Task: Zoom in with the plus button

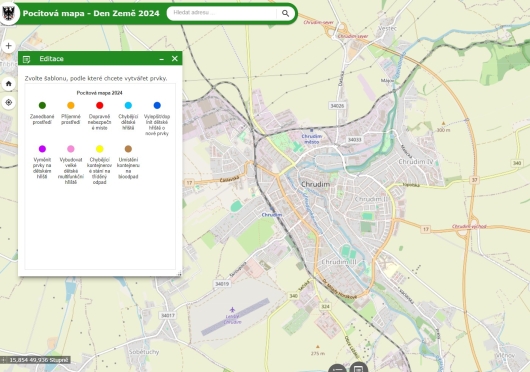Action: pyautogui.click(x=8, y=46)
